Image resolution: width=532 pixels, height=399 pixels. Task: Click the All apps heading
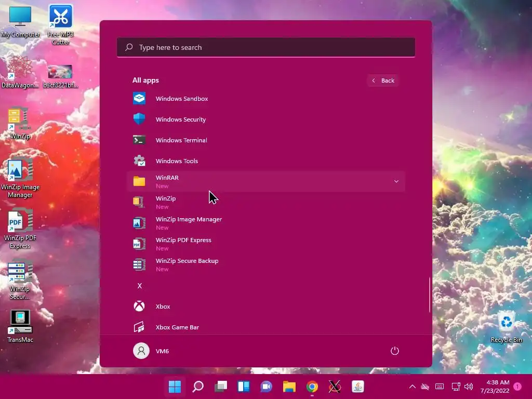(x=145, y=81)
